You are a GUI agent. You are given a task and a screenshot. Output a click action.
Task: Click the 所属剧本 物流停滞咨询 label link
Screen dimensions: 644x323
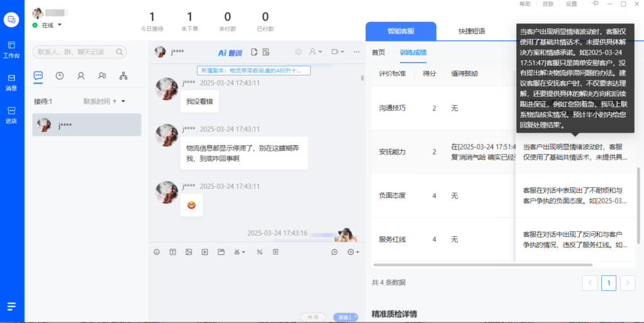(x=253, y=70)
